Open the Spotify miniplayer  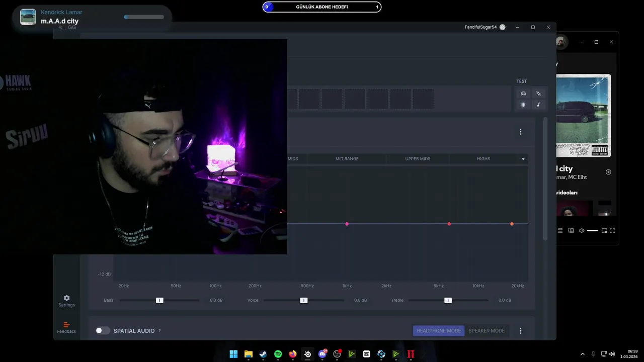tap(604, 231)
